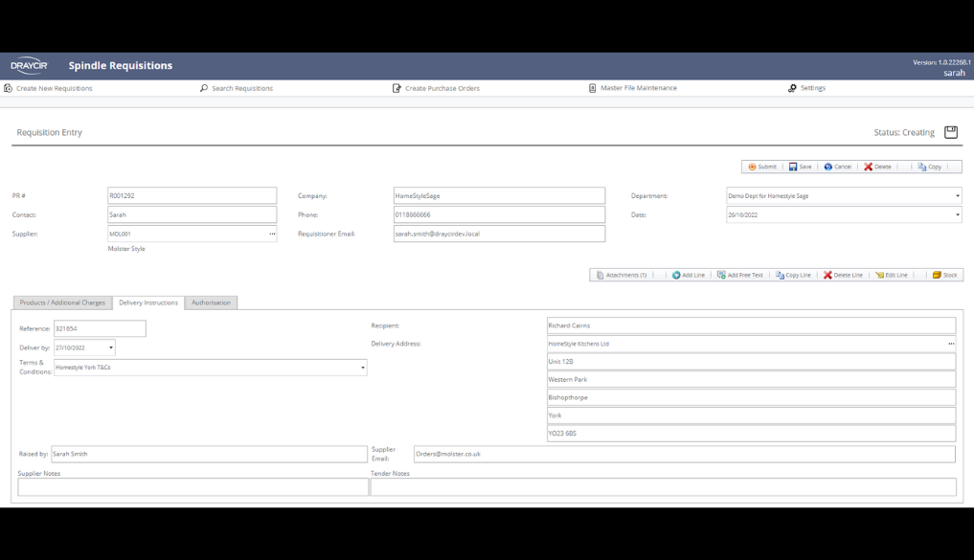Select the Delivery Instructions tab

click(148, 302)
